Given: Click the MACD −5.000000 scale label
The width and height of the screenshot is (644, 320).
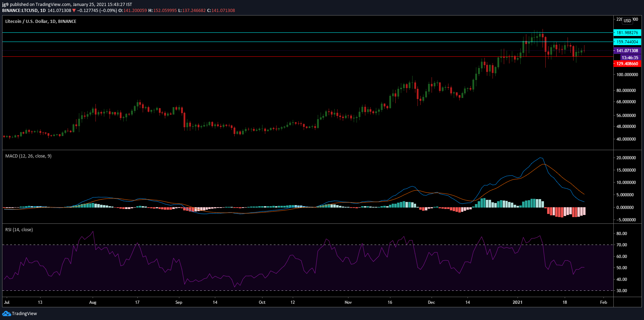Looking at the screenshot, I should [x=626, y=220].
